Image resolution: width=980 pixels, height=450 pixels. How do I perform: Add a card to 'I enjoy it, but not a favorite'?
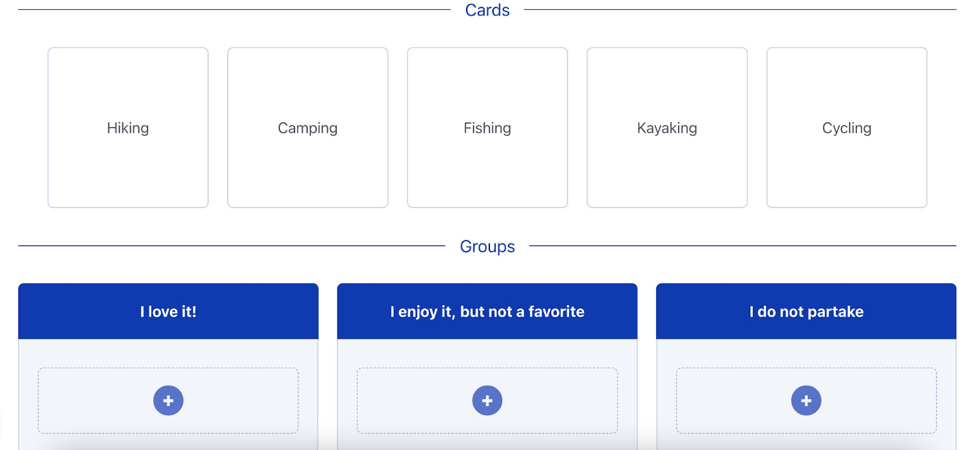coord(488,400)
